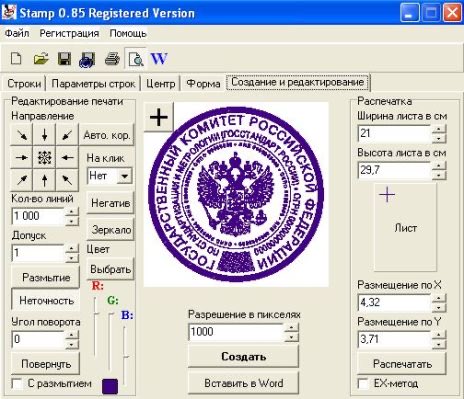Click the stamp position cross on Лист preview
Screen dimensions: 464x399
point(387,194)
